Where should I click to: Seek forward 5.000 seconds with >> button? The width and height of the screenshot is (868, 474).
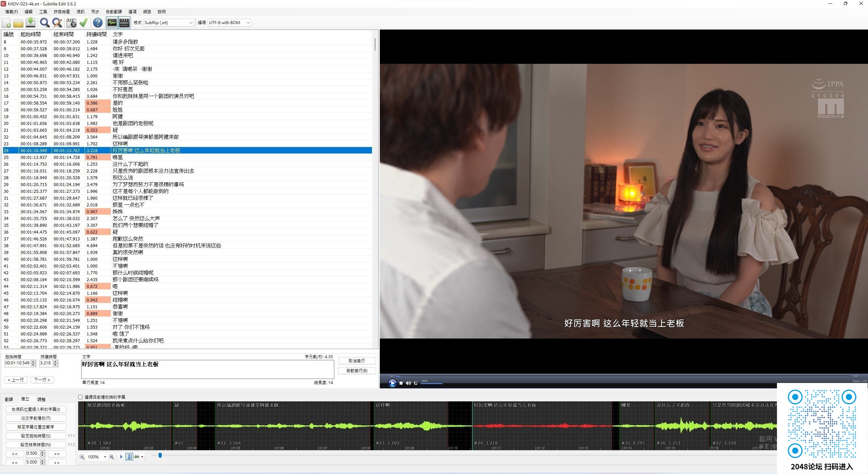point(57,462)
